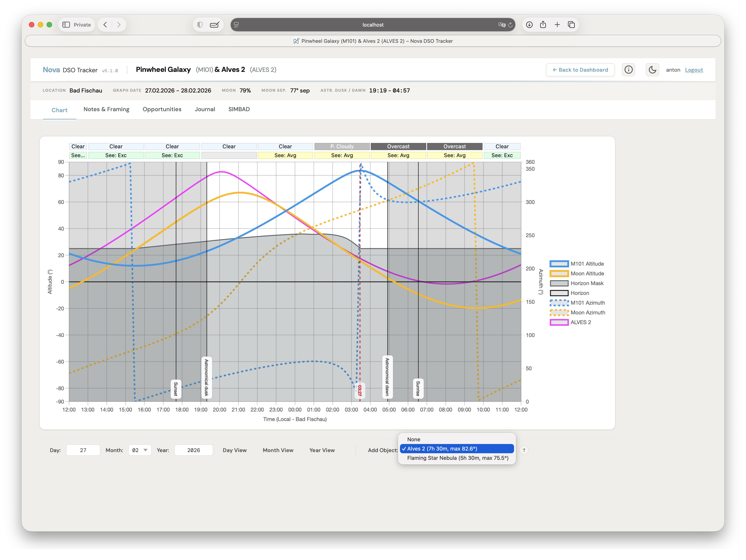
Task: Show tab overview icon
Action: [571, 25]
